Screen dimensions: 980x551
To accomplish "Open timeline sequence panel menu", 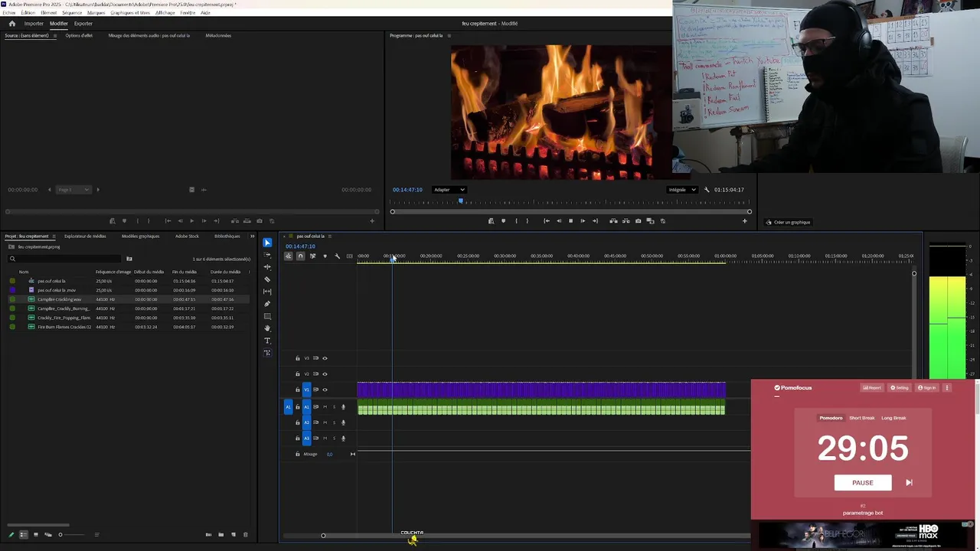I will pos(330,236).
